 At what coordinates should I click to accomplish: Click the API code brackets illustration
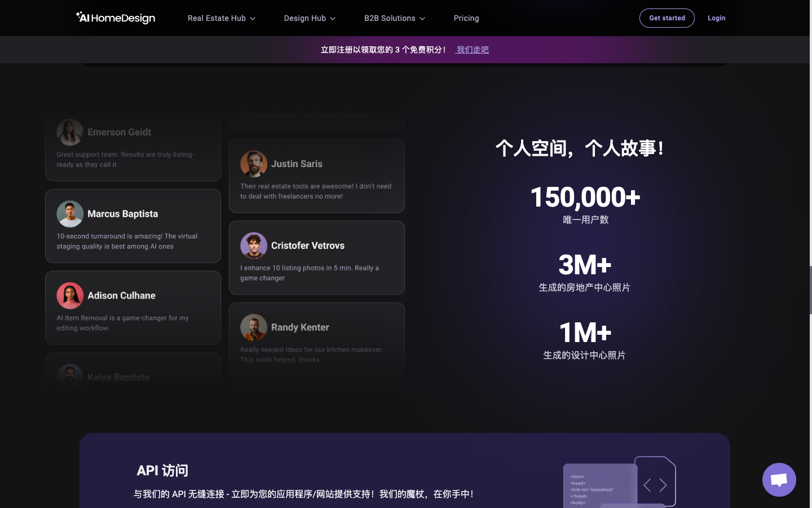620,481
